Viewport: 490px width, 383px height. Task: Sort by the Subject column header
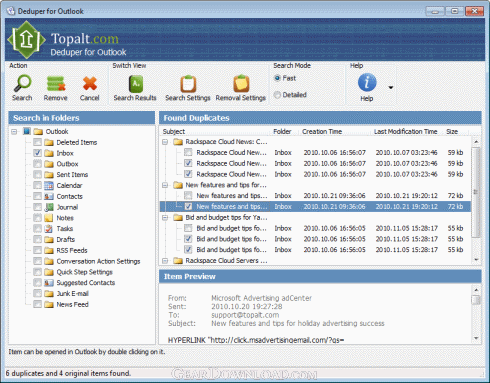(174, 132)
